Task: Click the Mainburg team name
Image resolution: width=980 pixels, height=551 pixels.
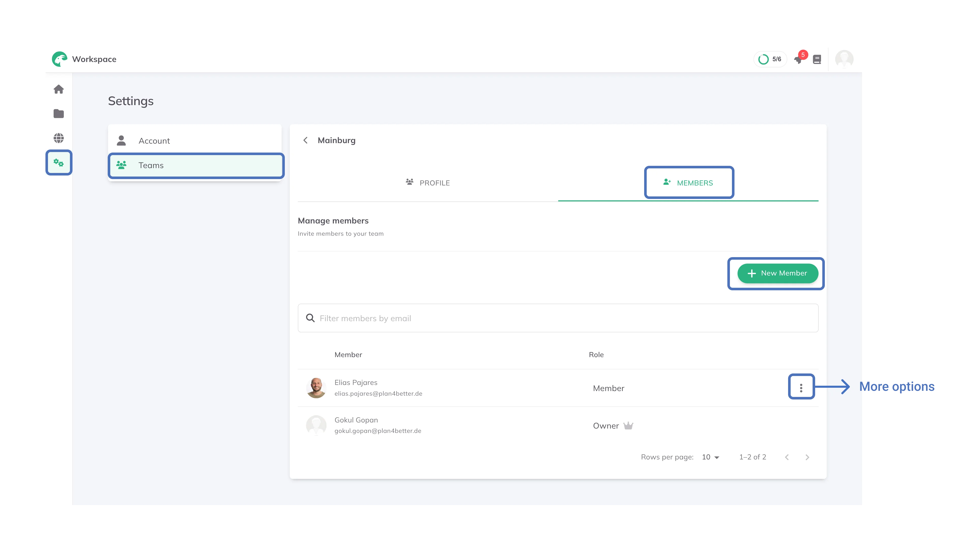Action: (x=336, y=140)
